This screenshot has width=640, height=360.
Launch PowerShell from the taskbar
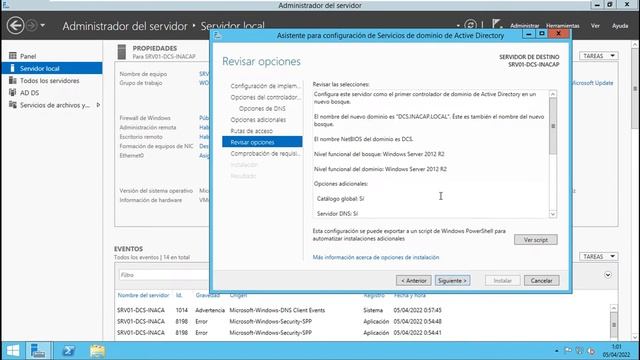click(x=68, y=351)
